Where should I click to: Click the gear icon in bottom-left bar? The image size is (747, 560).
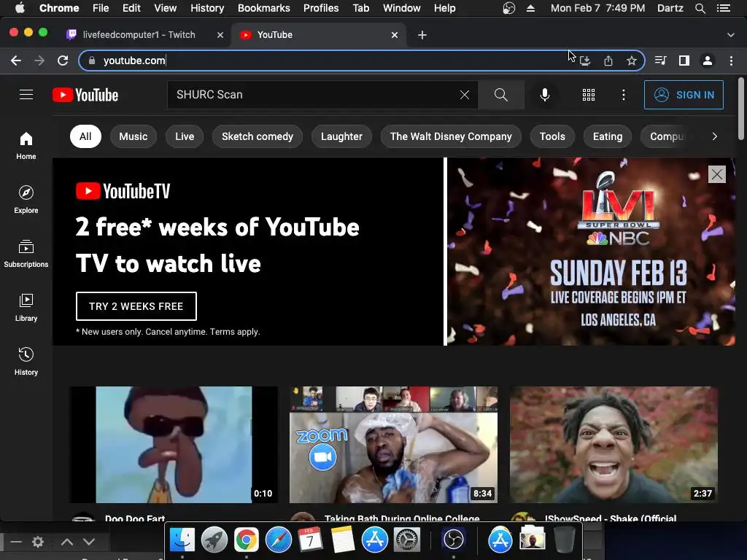click(x=38, y=542)
